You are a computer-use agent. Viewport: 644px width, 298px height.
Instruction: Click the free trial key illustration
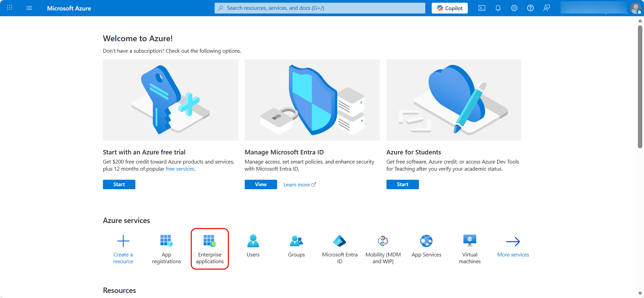click(x=170, y=100)
